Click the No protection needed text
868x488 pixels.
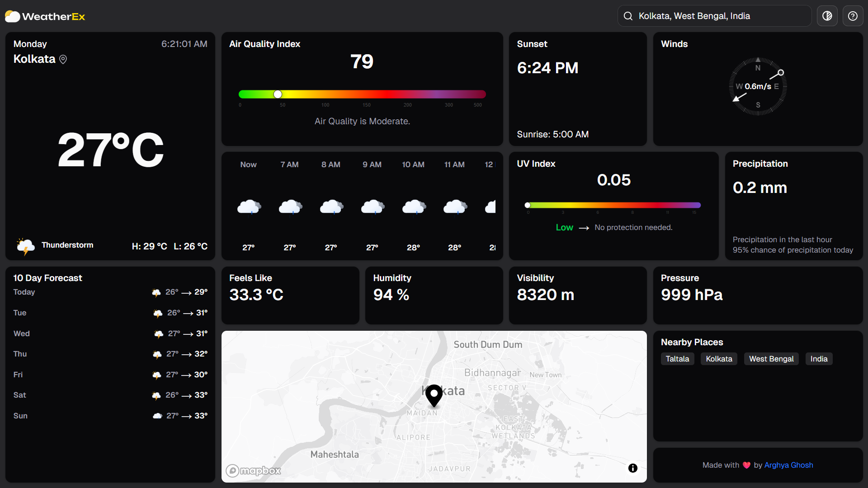pos(633,227)
